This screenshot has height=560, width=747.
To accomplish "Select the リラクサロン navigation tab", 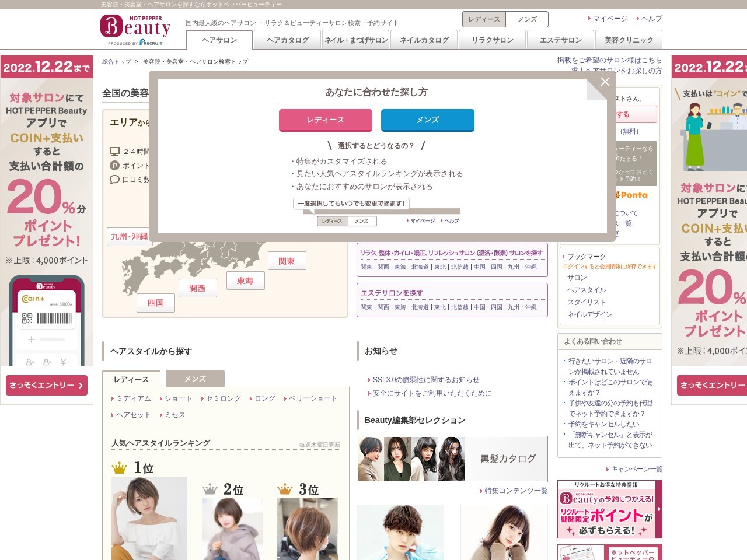I will point(493,40).
